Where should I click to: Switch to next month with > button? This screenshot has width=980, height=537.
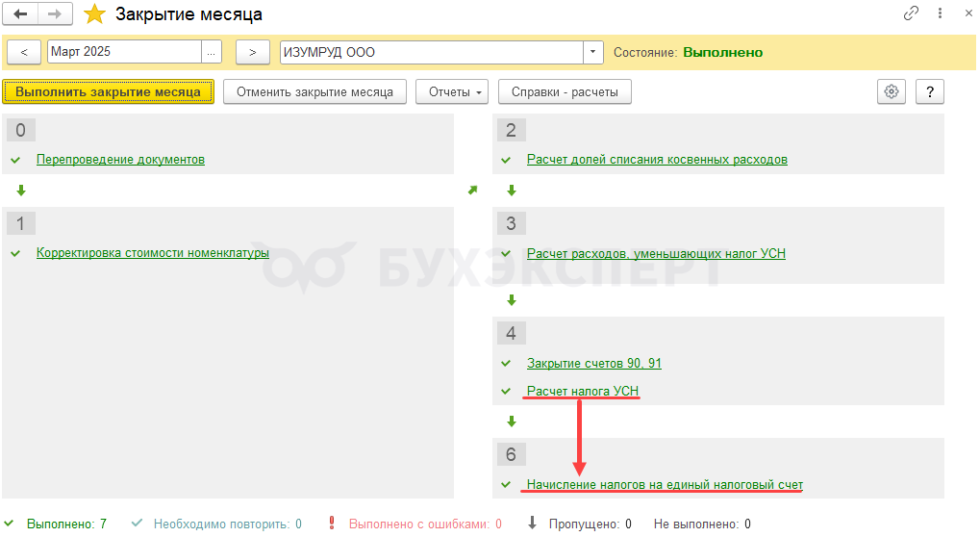[x=253, y=53]
